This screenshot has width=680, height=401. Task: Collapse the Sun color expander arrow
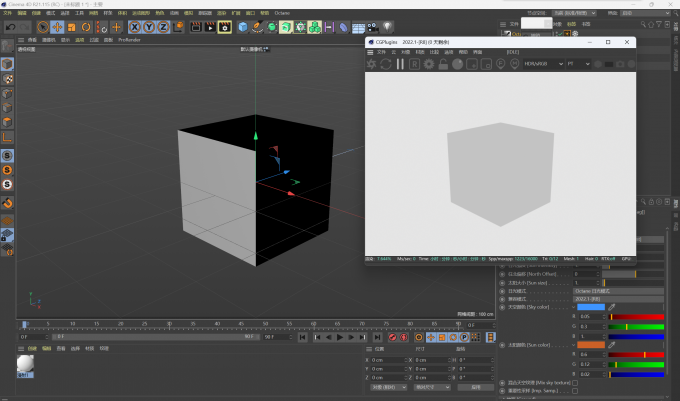(574, 345)
